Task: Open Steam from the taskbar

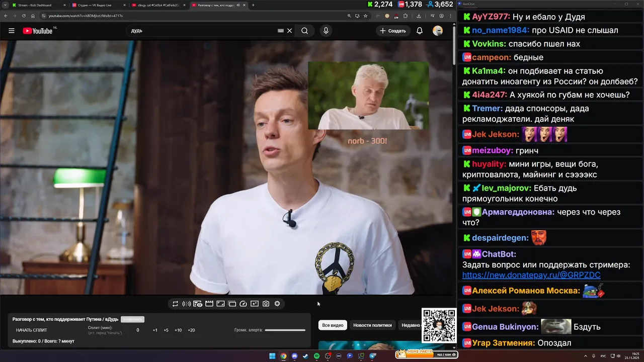Action: point(305,356)
